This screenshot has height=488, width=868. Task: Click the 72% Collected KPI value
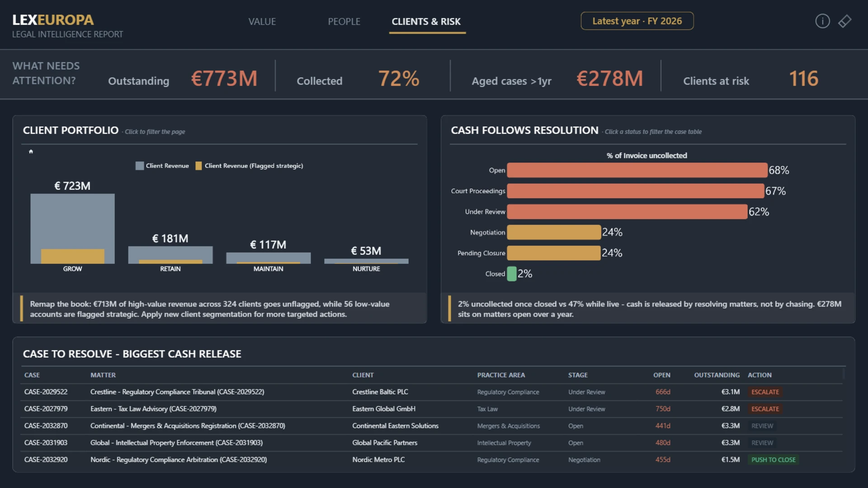[399, 79]
